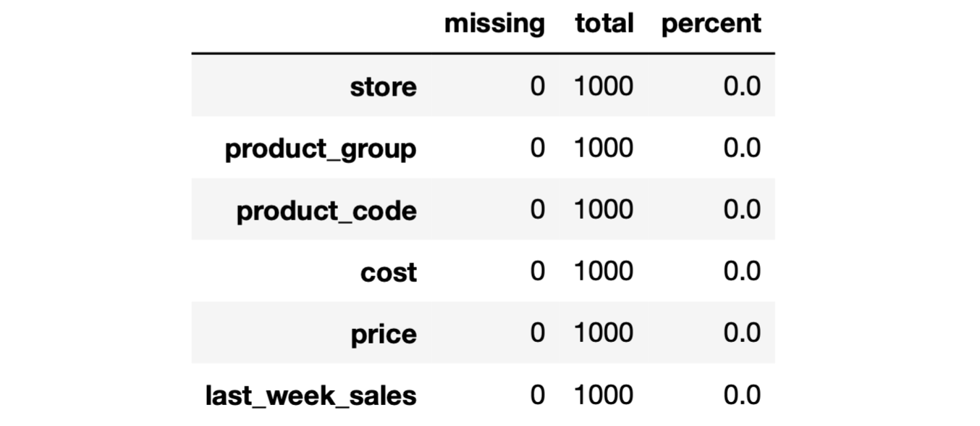Click the percent value for last_week_sales
The width and height of the screenshot is (980, 426).
click(x=742, y=395)
